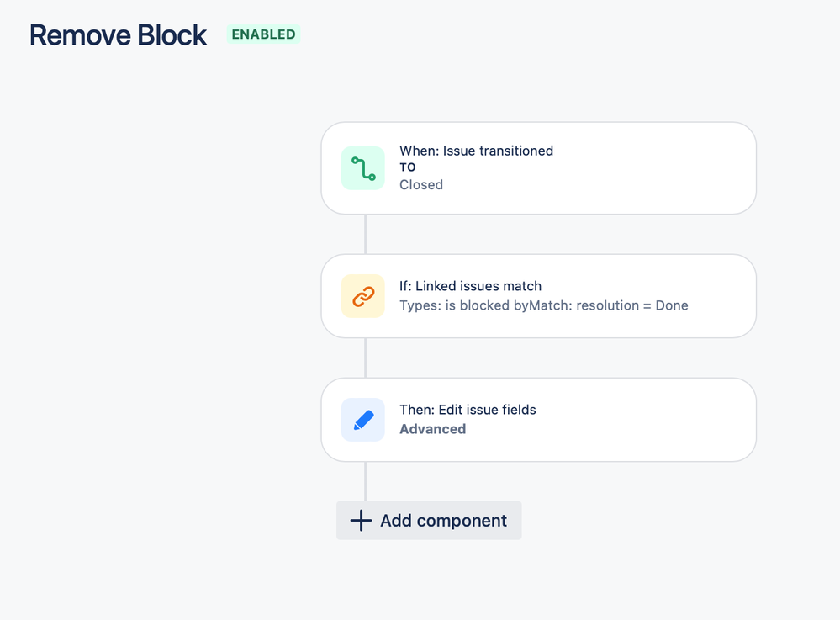The height and width of the screenshot is (620, 840).
Task: Click the blue pencil edit icon
Action: point(363,420)
